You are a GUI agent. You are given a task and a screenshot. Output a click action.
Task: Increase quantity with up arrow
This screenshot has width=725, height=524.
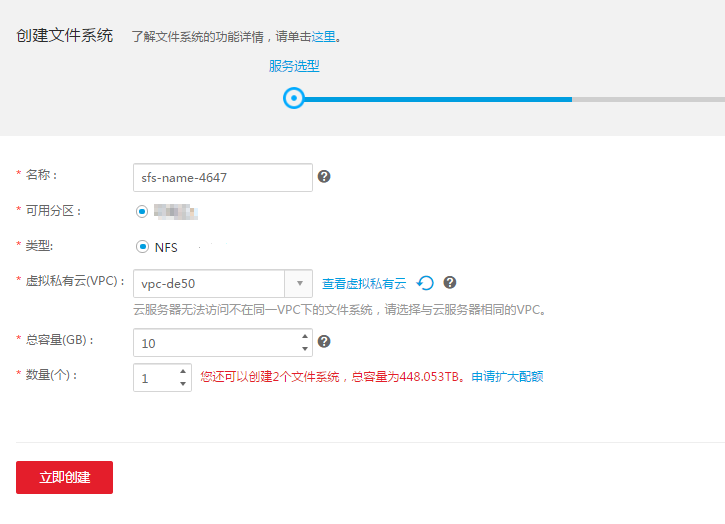[183, 371]
